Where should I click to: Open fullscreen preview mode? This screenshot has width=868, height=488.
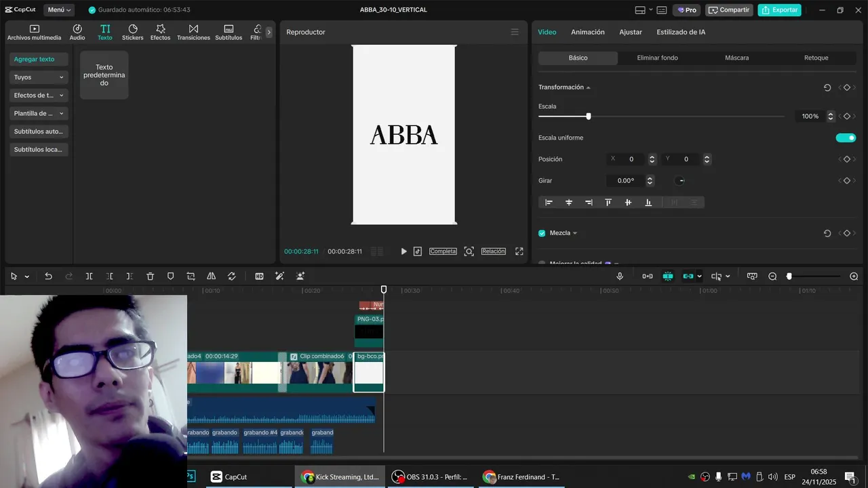(519, 251)
